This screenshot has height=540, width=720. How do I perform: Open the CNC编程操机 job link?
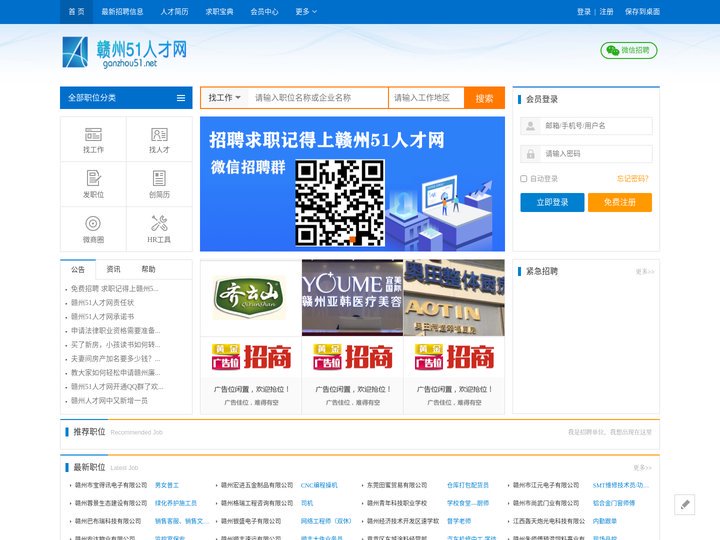click(x=319, y=485)
